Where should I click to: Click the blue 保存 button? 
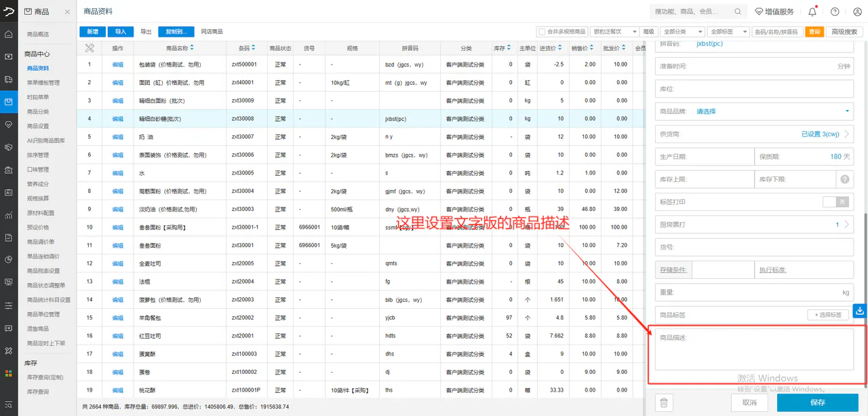click(x=818, y=402)
